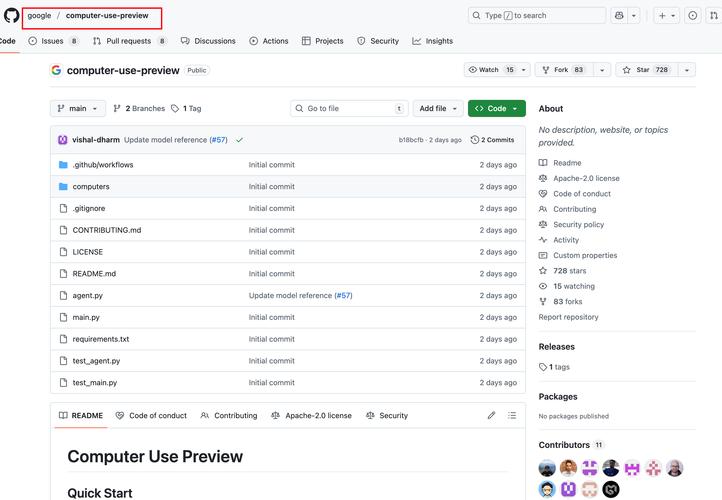Image resolution: width=722 pixels, height=500 pixels.
Task: Click the pencil edit README icon
Action: point(491,415)
